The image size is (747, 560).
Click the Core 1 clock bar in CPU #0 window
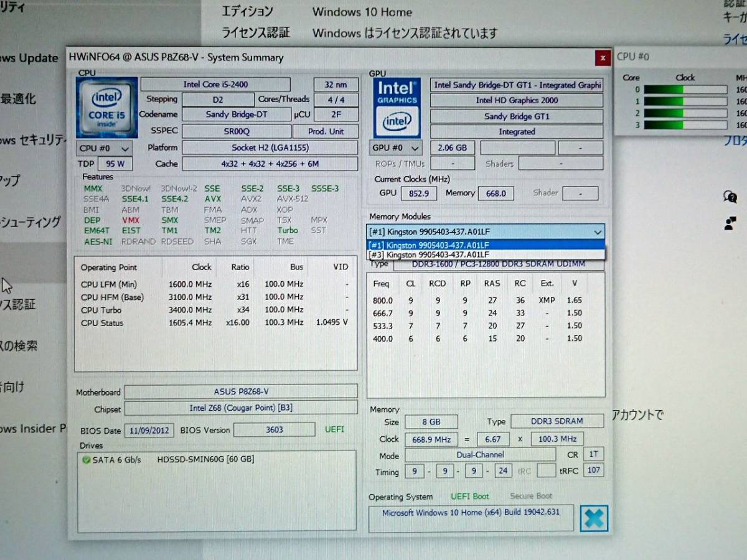(x=685, y=101)
